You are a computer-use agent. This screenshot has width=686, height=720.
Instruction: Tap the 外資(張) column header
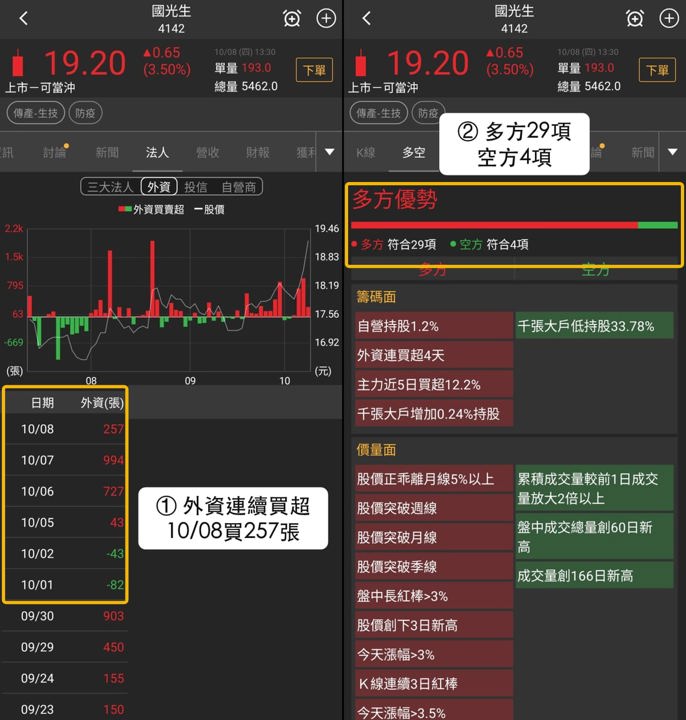click(x=102, y=403)
